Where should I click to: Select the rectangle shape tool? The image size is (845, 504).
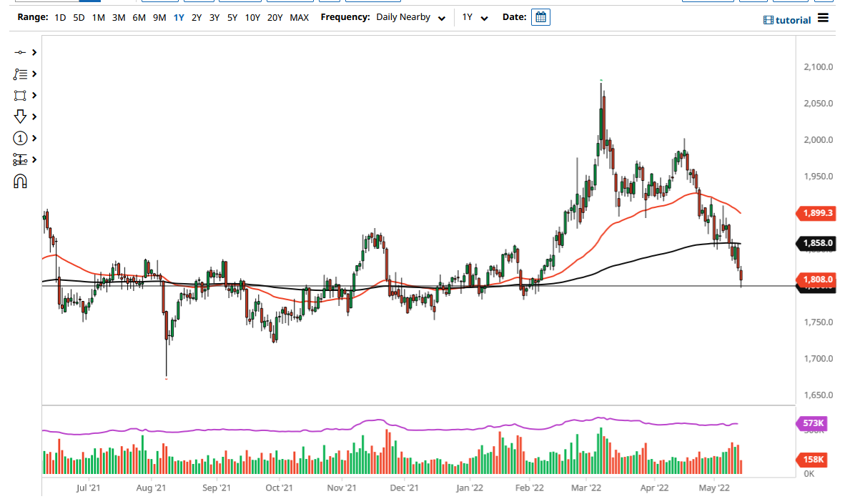click(x=20, y=95)
